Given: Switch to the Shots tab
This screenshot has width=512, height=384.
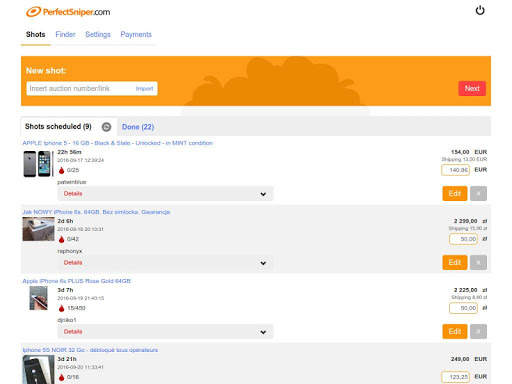Looking at the screenshot, I should point(36,35).
